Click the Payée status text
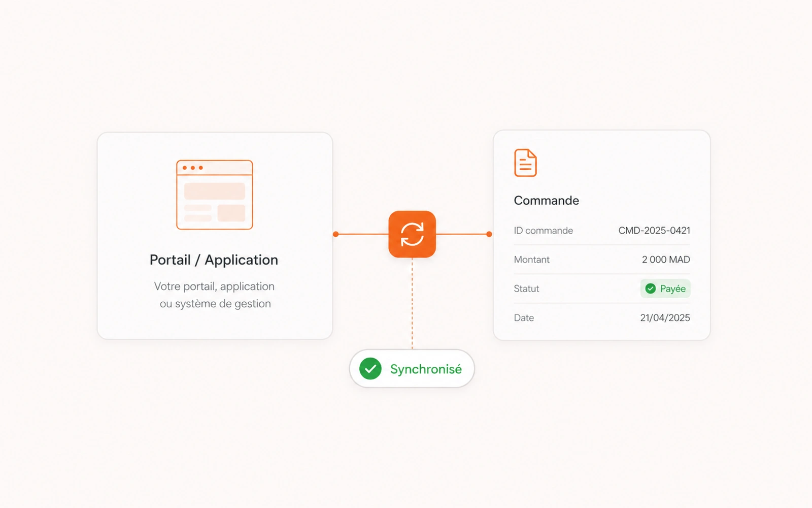The width and height of the screenshot is (812, 508). click(673, 289)
